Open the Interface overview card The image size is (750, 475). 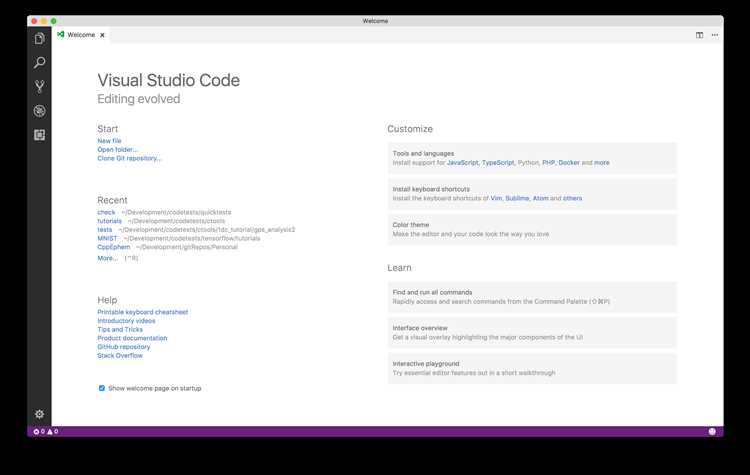pos(532,333)
